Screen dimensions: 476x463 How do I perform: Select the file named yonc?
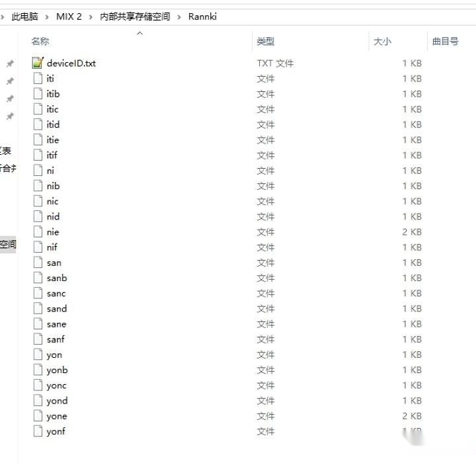tap(56, 386)
